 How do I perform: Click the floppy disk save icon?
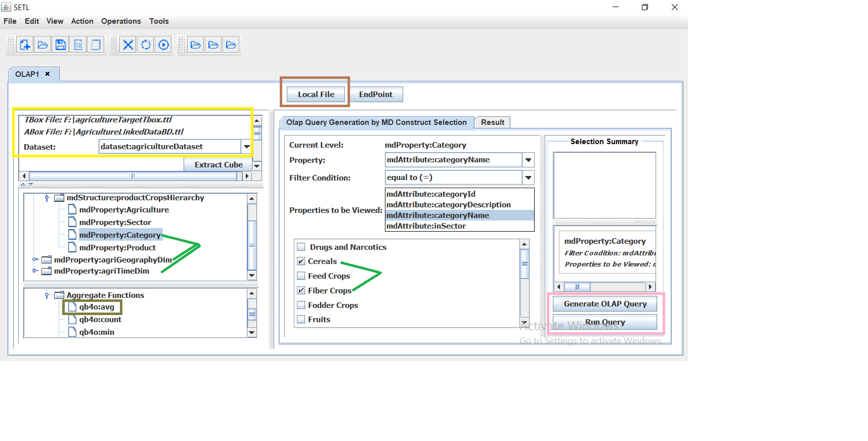click(x=61, y=45)
